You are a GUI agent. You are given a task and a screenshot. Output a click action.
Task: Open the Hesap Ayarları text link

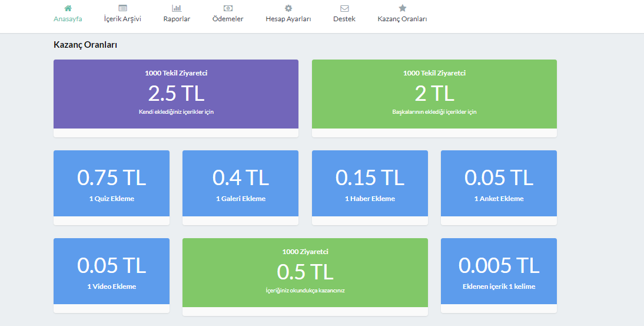(288, 19)
